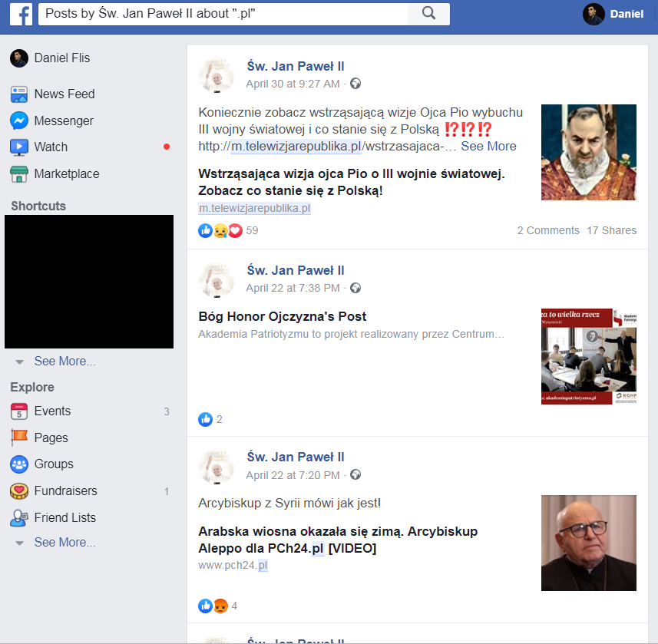Click April 22 at 7:20 PM timestamp
658x644 pixels.
[293, 475]
